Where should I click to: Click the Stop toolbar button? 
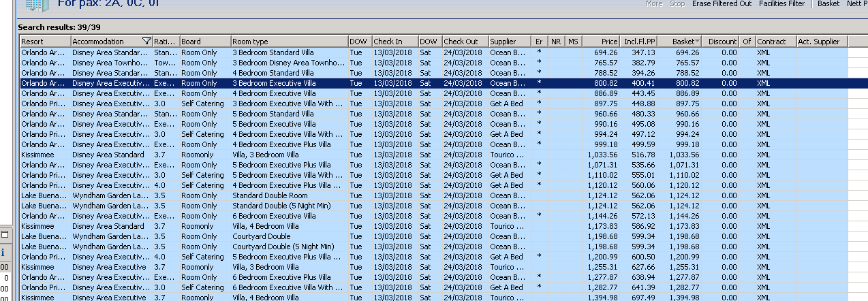click(677, 4)
